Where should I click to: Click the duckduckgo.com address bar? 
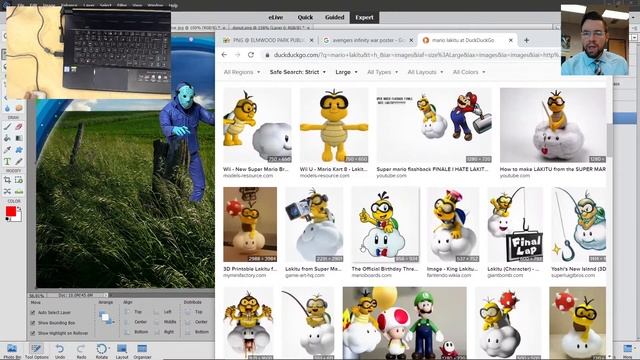point(412,55)
